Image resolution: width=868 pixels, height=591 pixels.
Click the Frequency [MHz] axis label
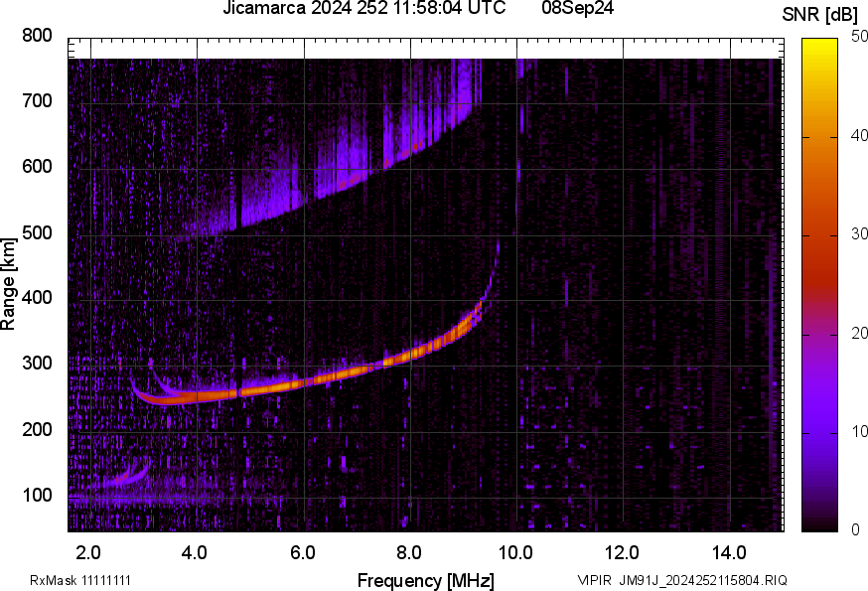click(425, 580)
